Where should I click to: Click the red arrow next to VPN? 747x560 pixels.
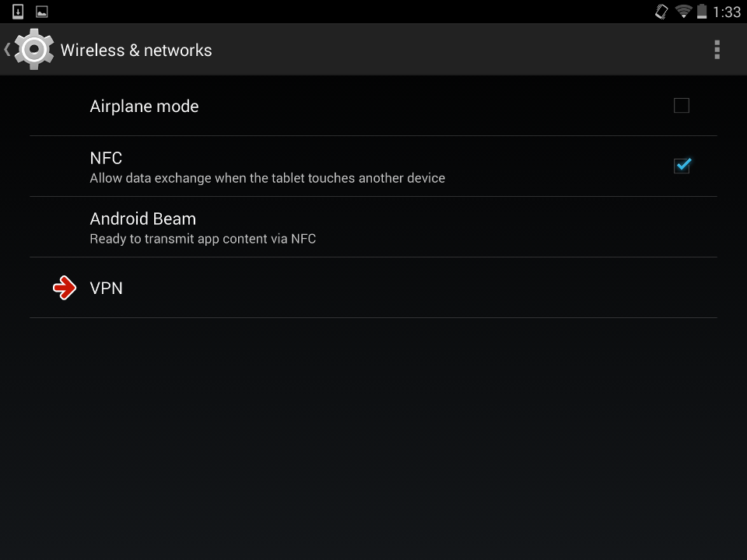(65, 288)
